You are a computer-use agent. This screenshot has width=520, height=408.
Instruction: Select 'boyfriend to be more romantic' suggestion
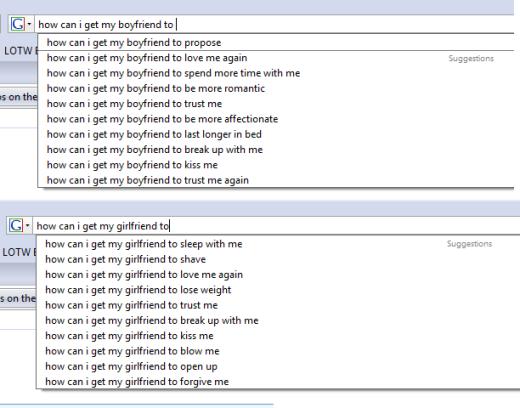(276, 89)
